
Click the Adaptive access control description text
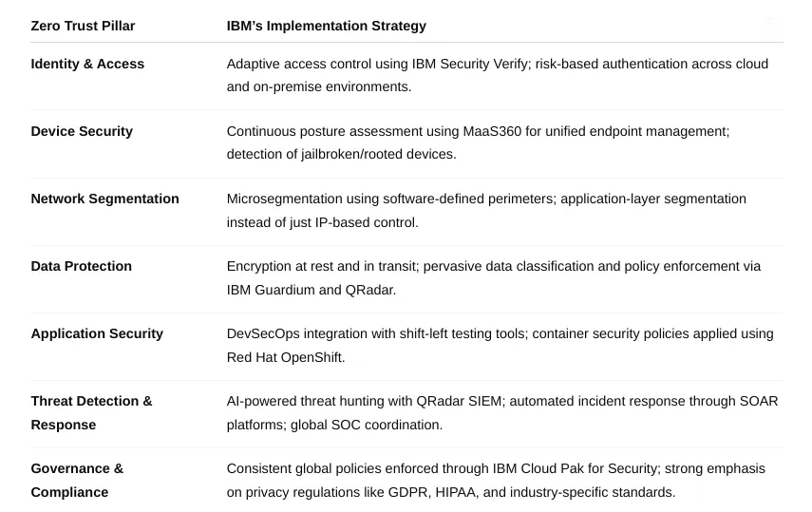(498, 75)
